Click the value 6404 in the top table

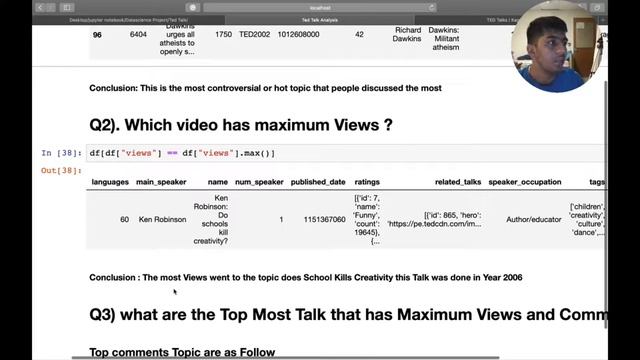pyautogui.click(x=138, y=35)
